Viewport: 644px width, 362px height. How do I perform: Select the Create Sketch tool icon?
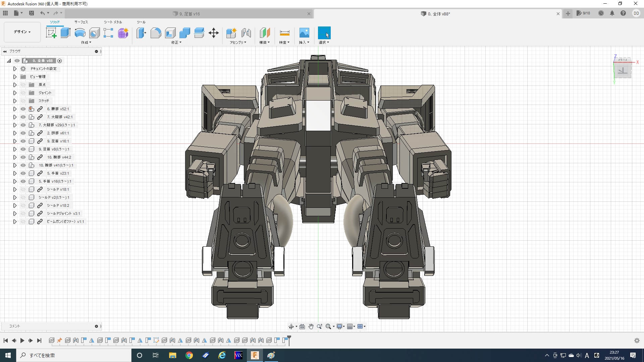coord(51,33)
